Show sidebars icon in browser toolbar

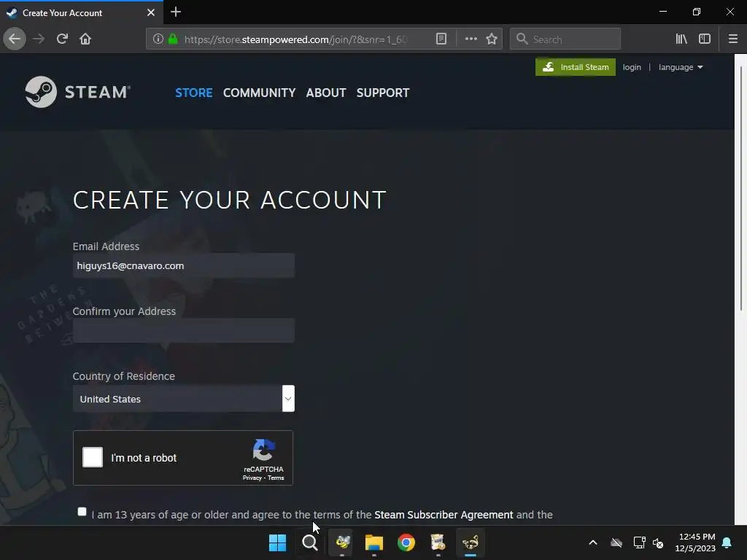click(705, 39)
